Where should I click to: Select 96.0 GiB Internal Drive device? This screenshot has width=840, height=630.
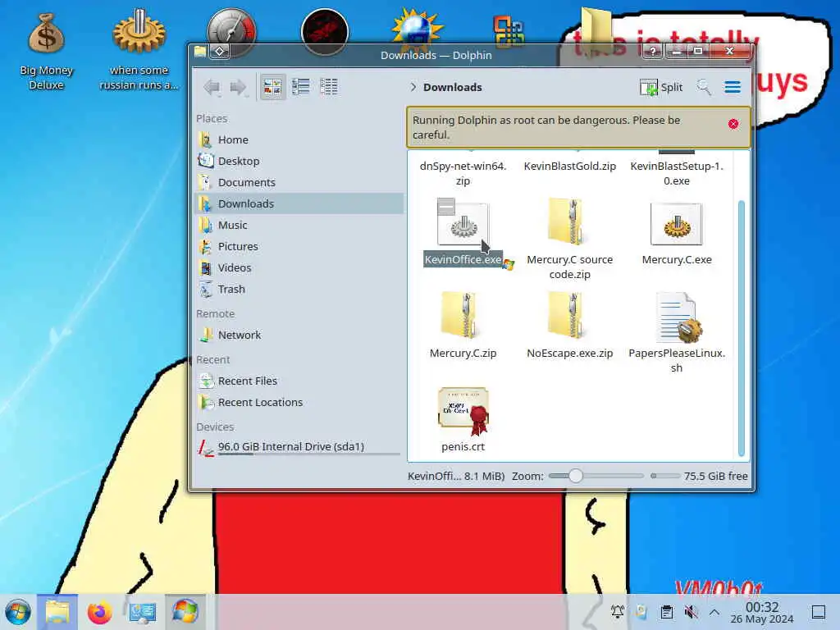pos(299,447)
